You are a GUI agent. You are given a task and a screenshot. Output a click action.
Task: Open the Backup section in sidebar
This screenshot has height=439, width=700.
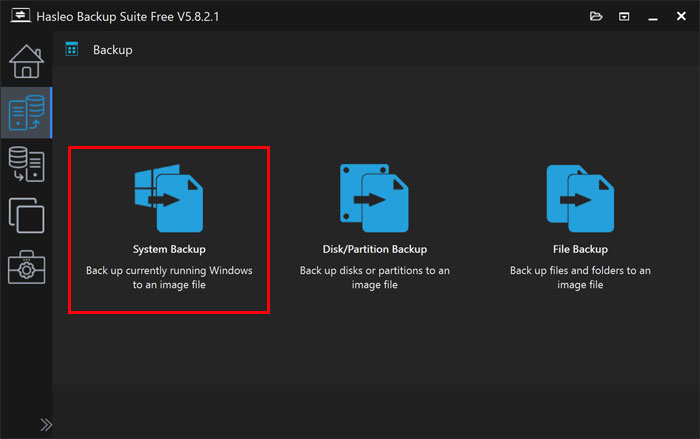[26, 113]
